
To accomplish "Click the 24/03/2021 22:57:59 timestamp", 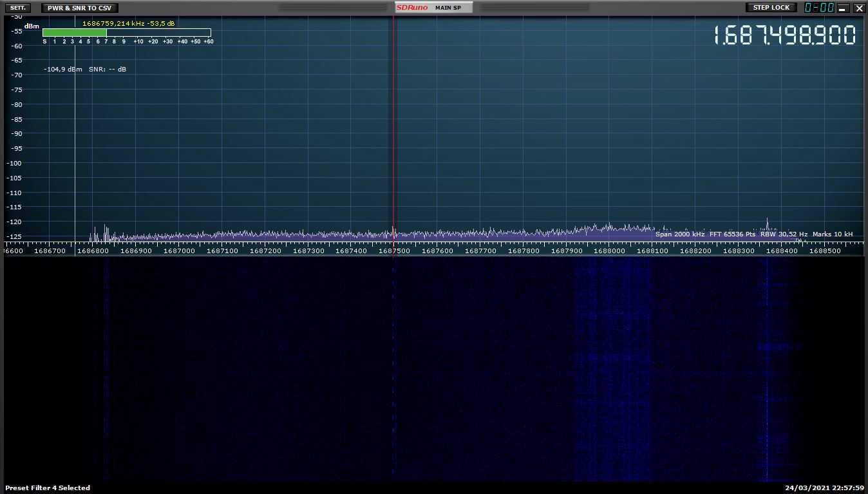I will click(824, 488).
